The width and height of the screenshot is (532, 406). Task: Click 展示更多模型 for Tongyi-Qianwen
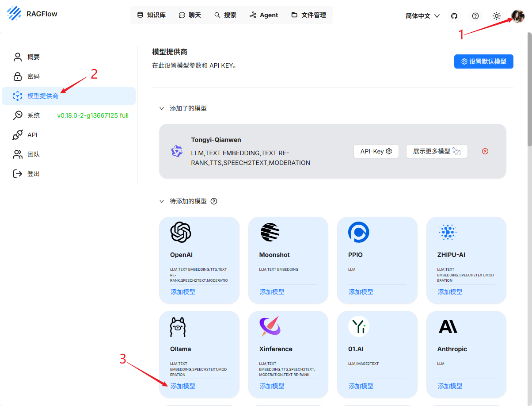[437, 151]
